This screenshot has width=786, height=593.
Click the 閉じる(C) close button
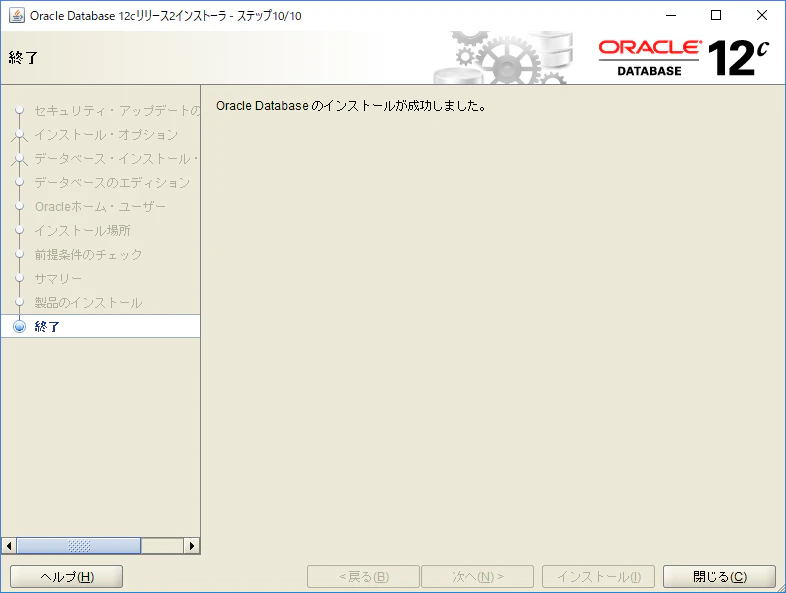click(719, 576)
